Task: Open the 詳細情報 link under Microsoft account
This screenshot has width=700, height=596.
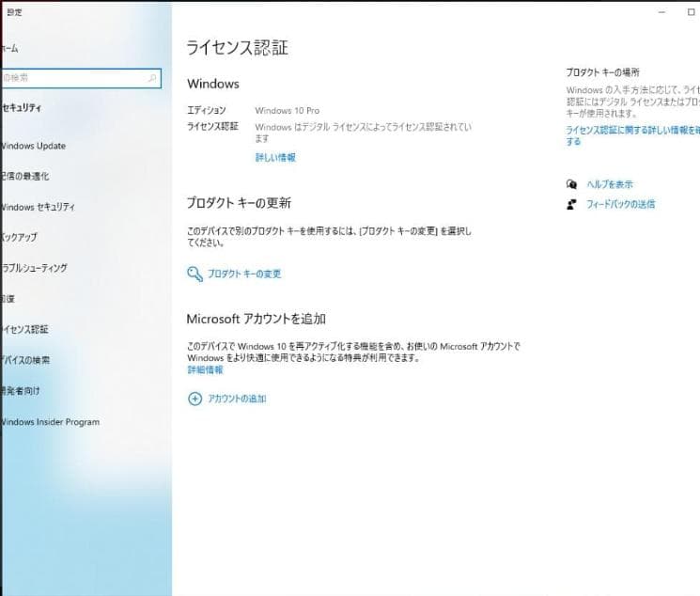Action: 205,369
